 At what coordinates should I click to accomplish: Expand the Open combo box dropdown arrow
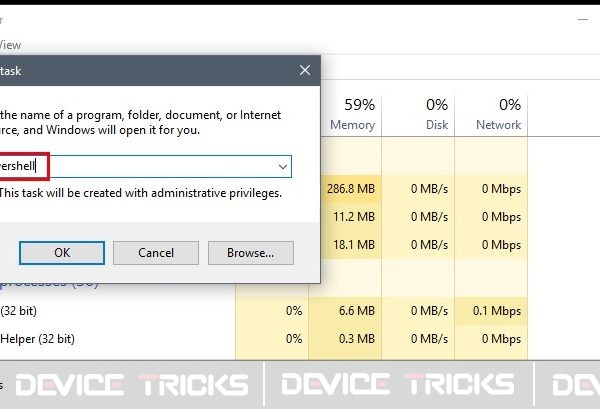pos(283,166)
